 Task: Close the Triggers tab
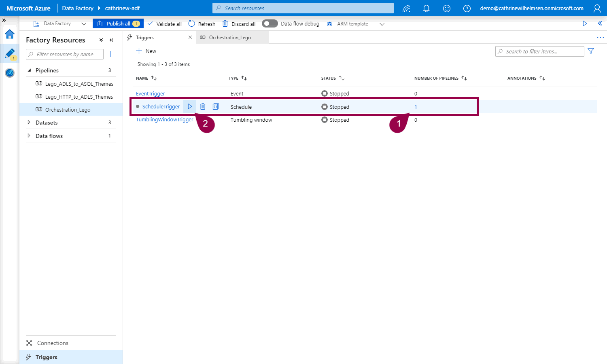(190, 37)
